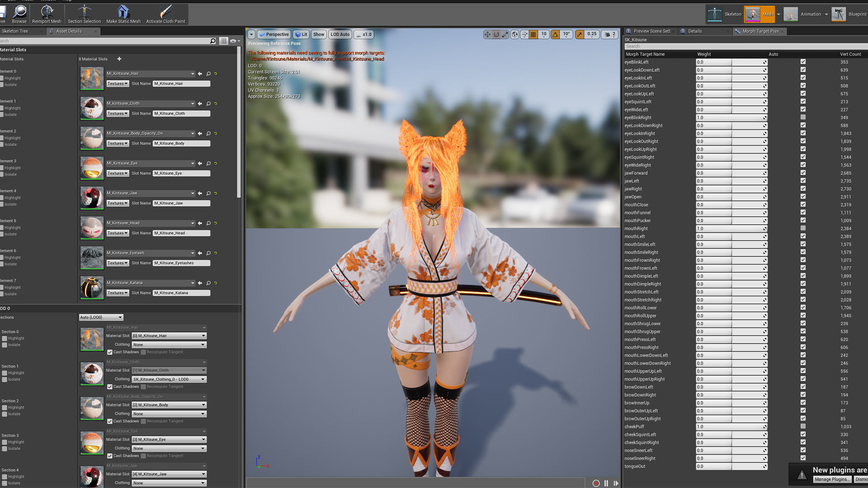Check Auto for eyeBlinkRight morph target
The width and height of the screenshot is (868, 488).
click(803, 117)
